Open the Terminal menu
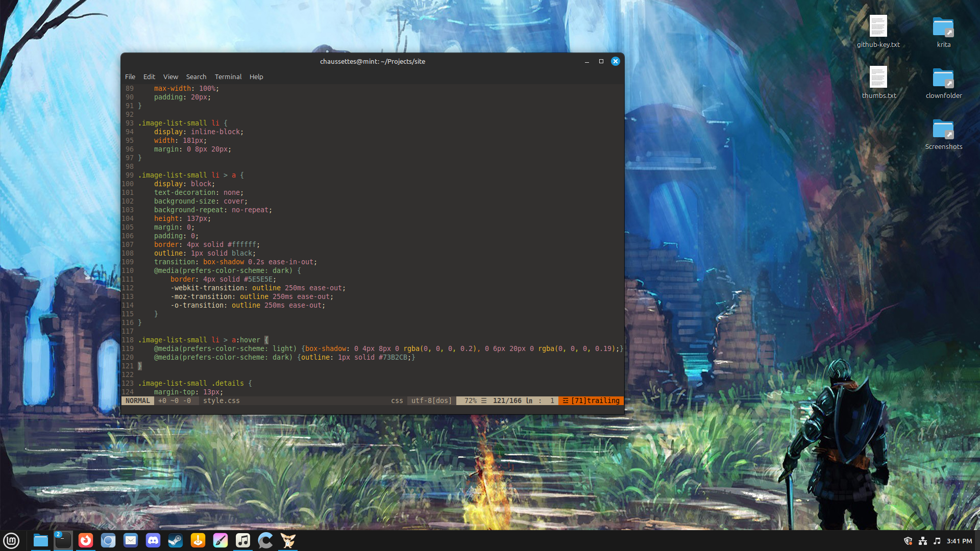 coord(228,77)
